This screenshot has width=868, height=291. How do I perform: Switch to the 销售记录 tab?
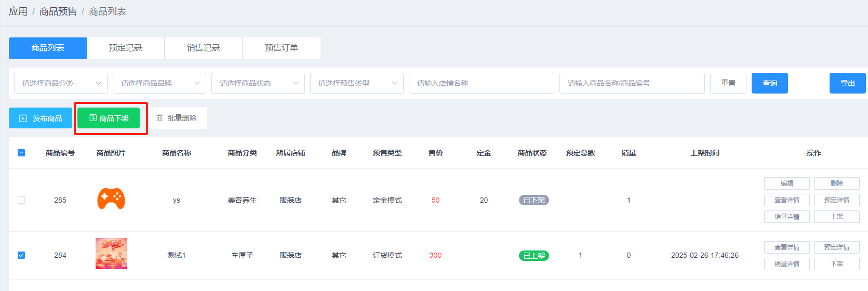pyautogui.click(x=203, y=48)
